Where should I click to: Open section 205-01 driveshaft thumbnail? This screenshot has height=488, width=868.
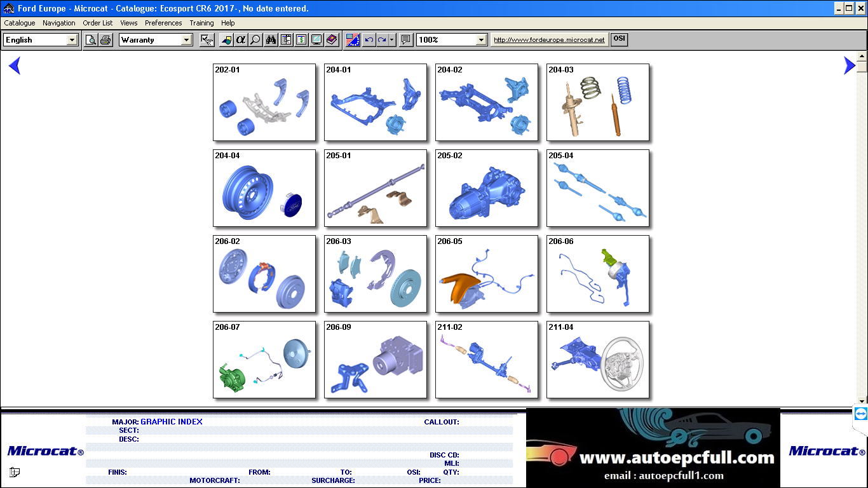pos(376,188)
